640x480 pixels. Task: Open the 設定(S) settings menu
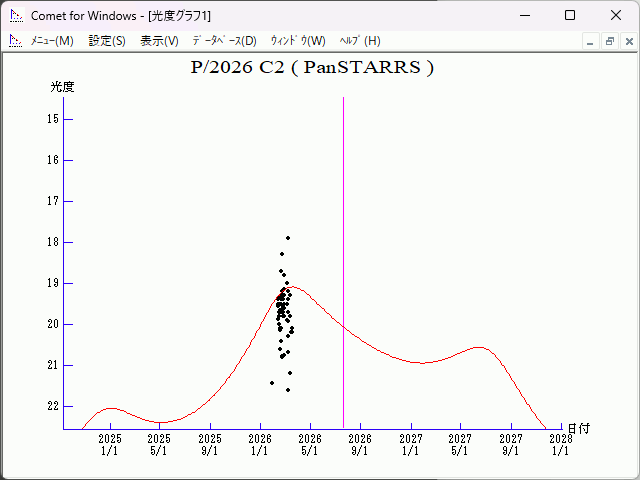pos(107,41)
